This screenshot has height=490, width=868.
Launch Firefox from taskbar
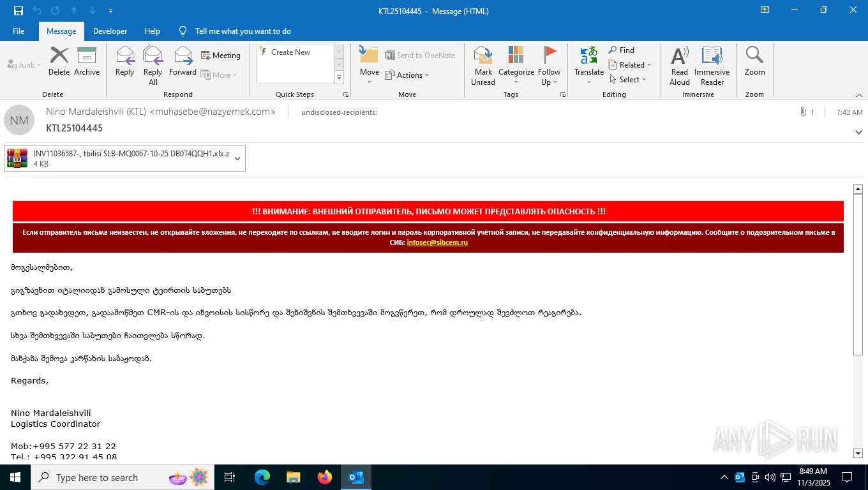pos(325,477)
